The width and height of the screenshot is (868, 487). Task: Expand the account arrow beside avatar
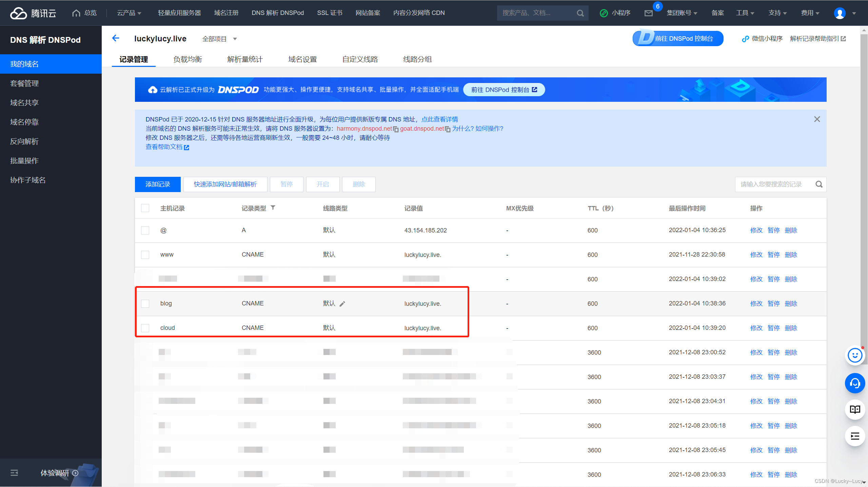854,14
